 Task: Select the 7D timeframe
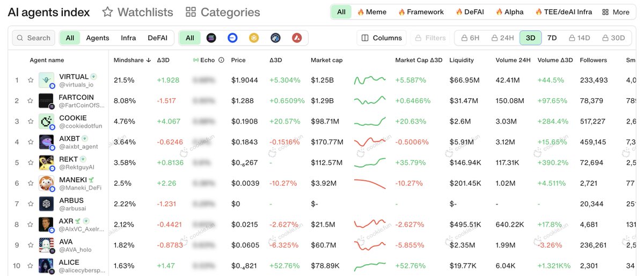(x=552, y=38)
